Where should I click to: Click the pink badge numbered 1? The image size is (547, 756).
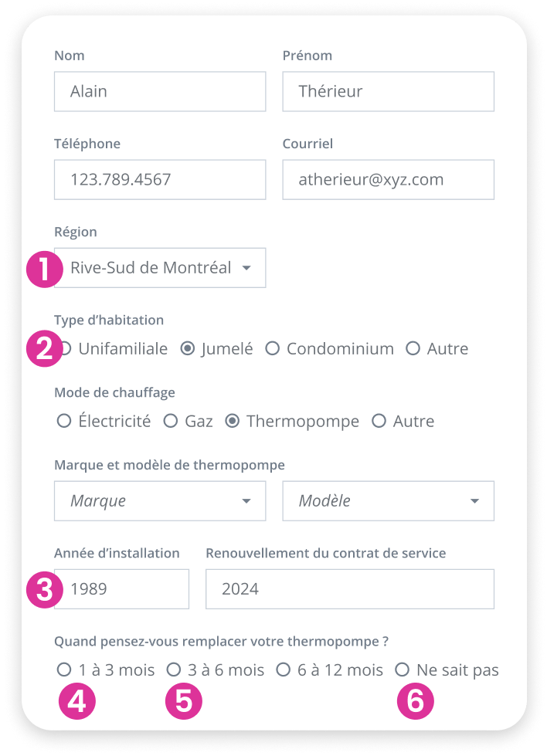tap(44, 268)
